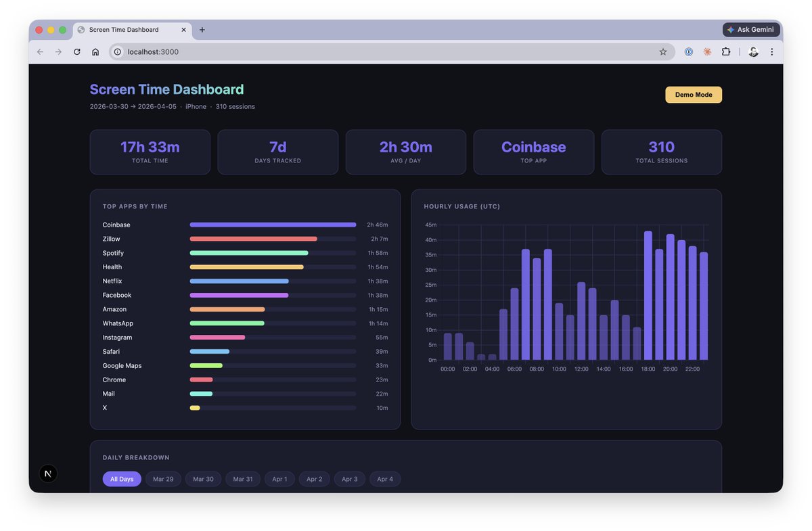Click the Coinbase Top App card
This screenshot has width=812, height=531.
[x=534, y=152]
